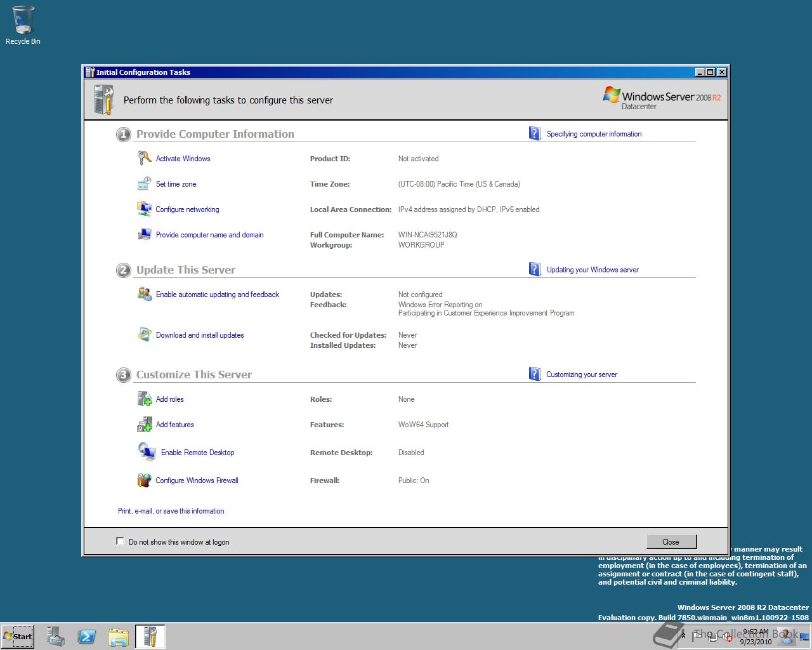The width and height of the screenshot is (812, 650).
Task: Check Do not show this window at logon
Action: [120, 541]
